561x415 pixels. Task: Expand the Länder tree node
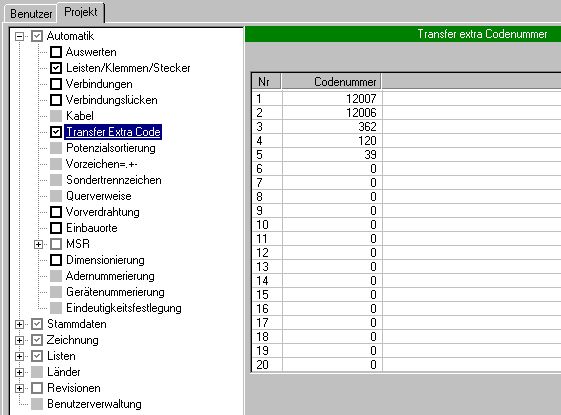19,372
